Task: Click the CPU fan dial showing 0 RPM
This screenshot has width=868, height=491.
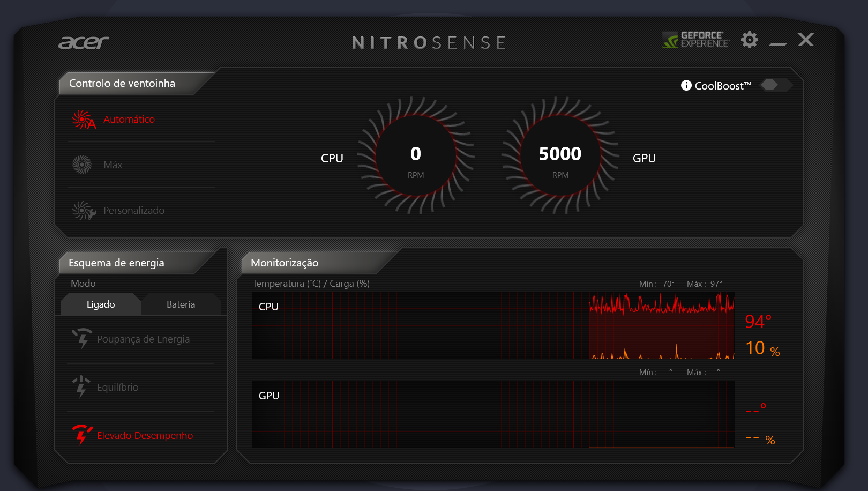Action: tap(416, 155)
